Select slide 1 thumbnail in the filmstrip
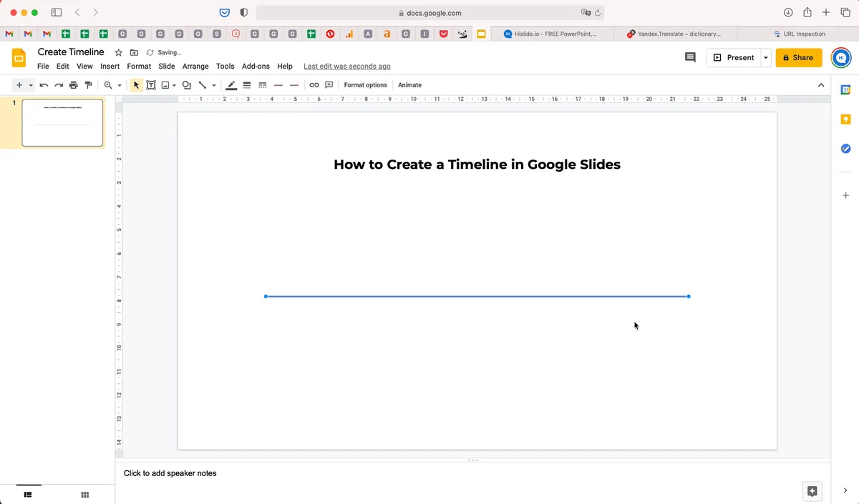 (x=62, y=123)
